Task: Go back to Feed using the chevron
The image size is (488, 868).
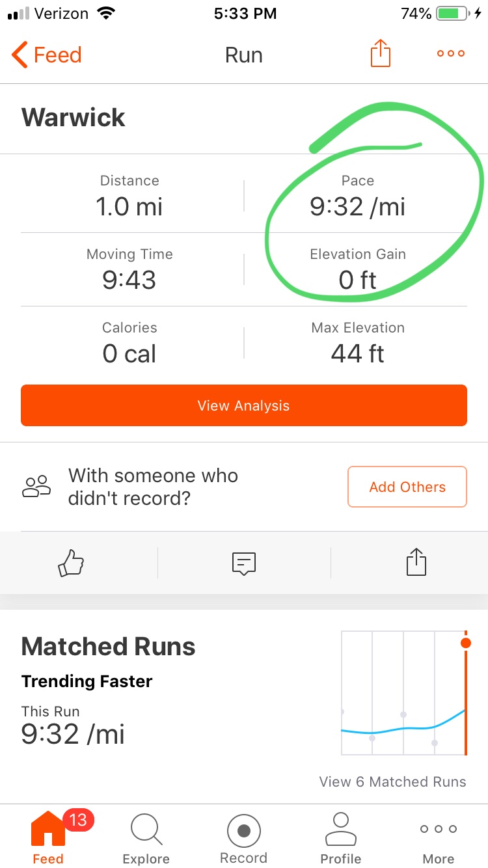Action: point(20,55)
